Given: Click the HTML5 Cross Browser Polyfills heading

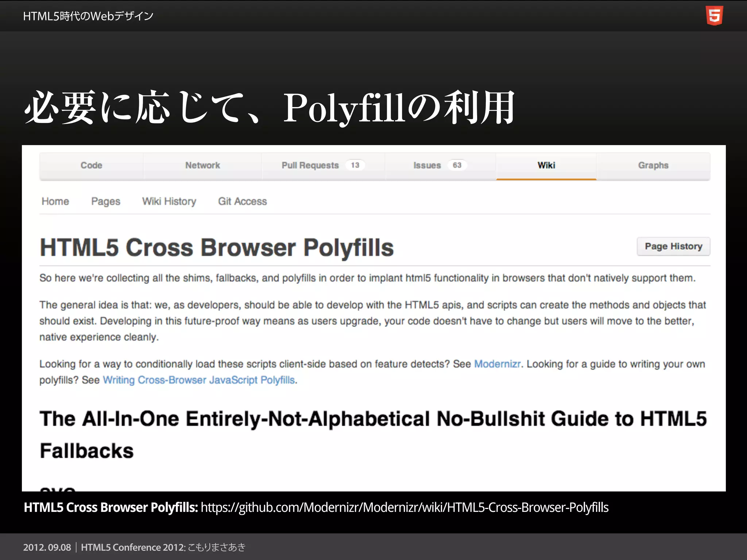Looking at the screenshot, I should pyautogui.click(x=217, y=248).
